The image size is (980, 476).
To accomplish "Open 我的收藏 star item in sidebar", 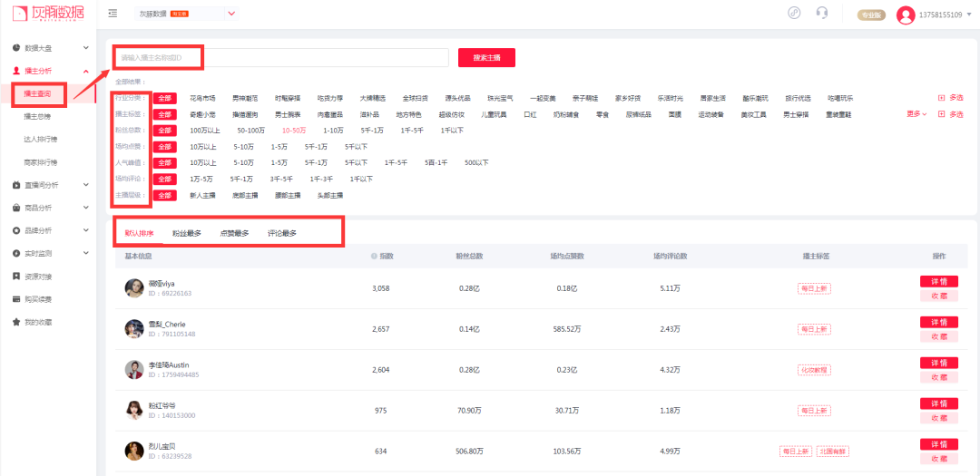I will pyautogui.click(x=38, y=322).
